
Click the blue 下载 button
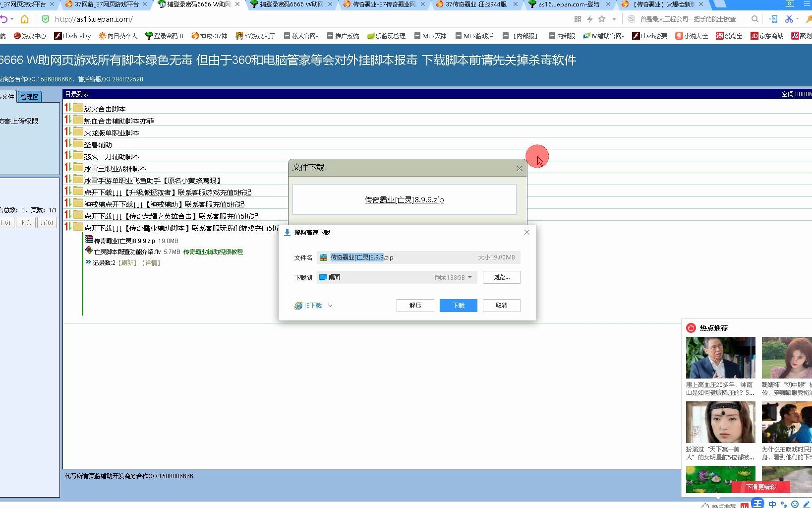tap(459, 305)
